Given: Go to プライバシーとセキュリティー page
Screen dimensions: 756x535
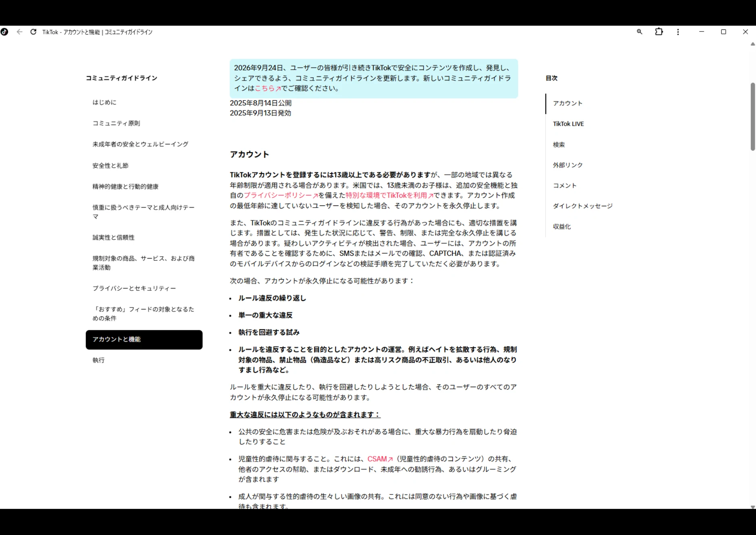Looking at the screenshot, I should tap(134, 288).
